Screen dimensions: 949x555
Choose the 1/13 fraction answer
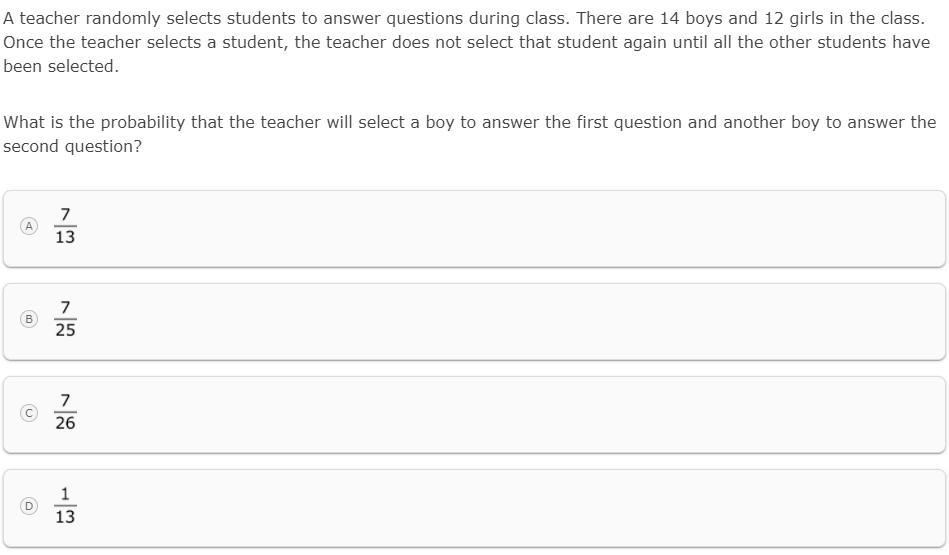coord(65,505)
